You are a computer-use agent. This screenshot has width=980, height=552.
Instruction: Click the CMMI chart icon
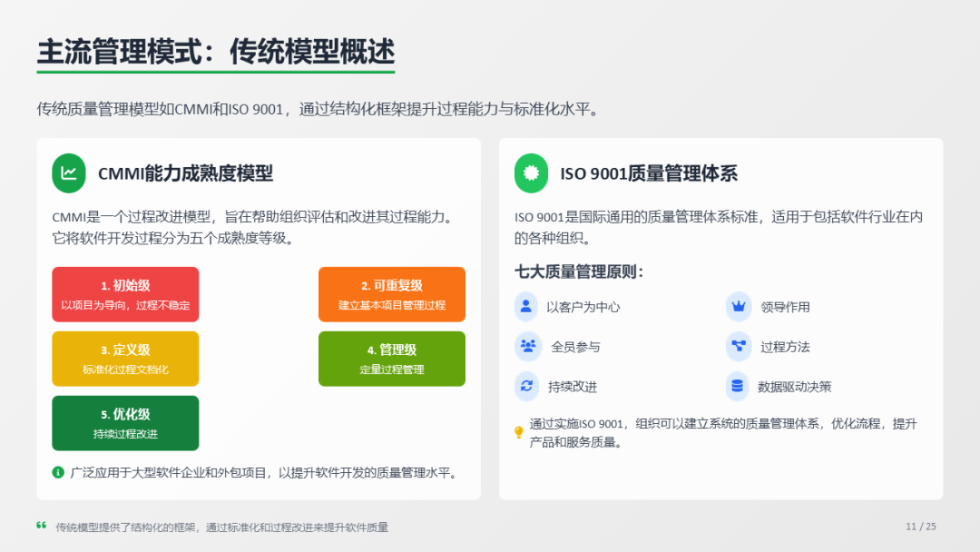[x=69, y=173]
